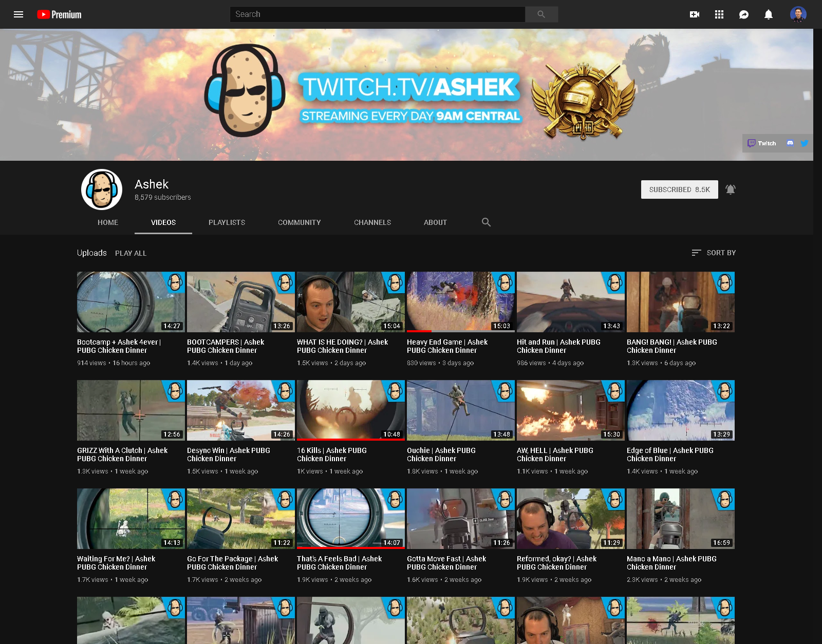The height and width of the screenshot is (644, 822).
Task: Open Heavy End Game video title
Action: (447, 346)
